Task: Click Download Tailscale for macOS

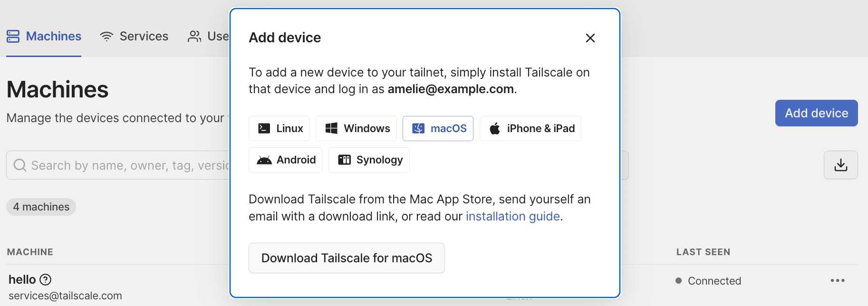Action: pyautogui.click(x=346, y=258)
